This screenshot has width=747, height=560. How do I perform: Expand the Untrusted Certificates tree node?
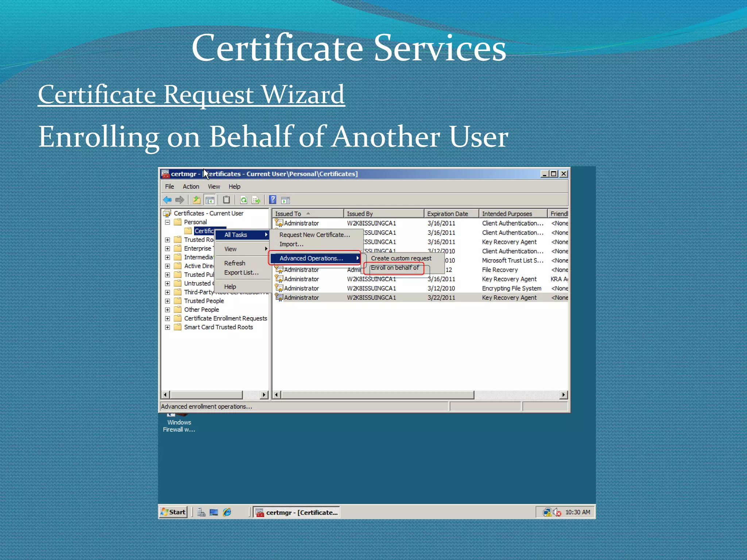click(167, 283)
